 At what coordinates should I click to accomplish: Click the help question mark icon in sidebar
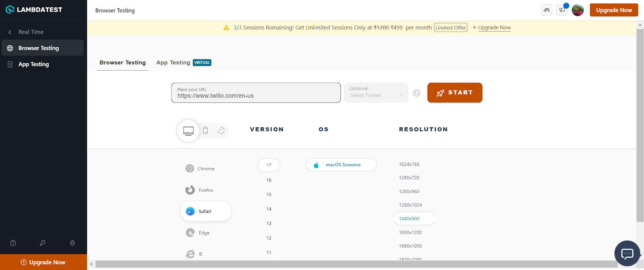pyautogui.click(x=13, y=243)
